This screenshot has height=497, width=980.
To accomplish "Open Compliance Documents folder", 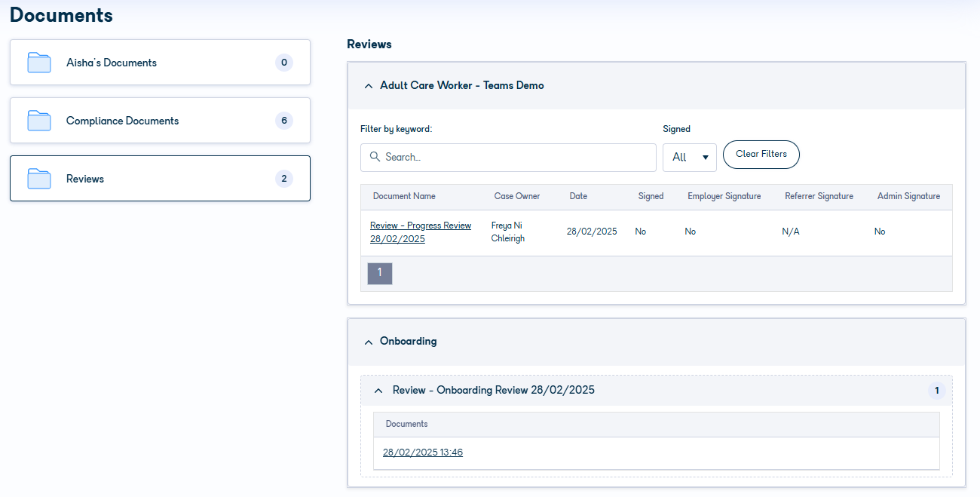I will (160, 121).
